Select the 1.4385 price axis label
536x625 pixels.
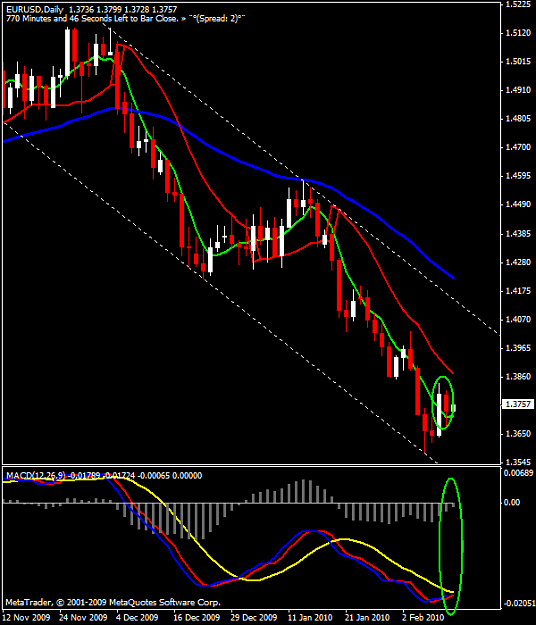click(x=518, y=234)
